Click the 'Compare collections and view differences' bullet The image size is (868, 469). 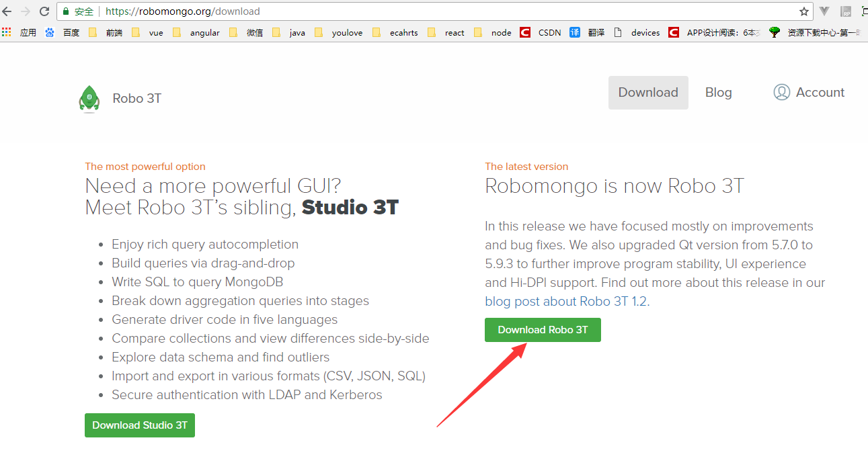point(270,339)
